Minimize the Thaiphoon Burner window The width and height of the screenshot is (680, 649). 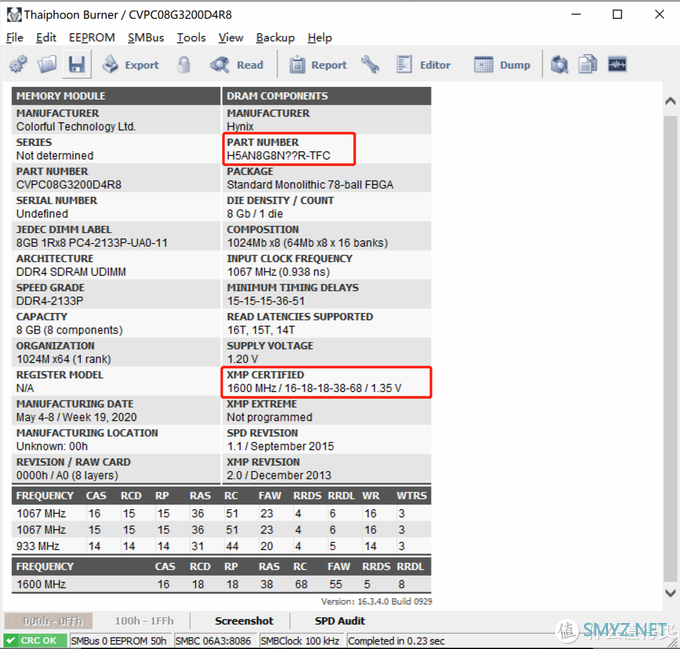576,15
